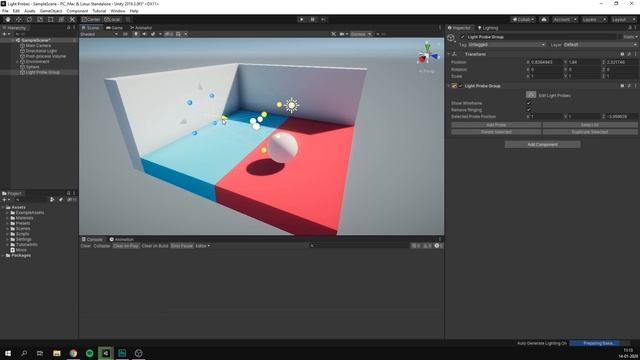Toggle scene lighting with the lightbulb icon

pyautogui.click(x=136, y=34)
